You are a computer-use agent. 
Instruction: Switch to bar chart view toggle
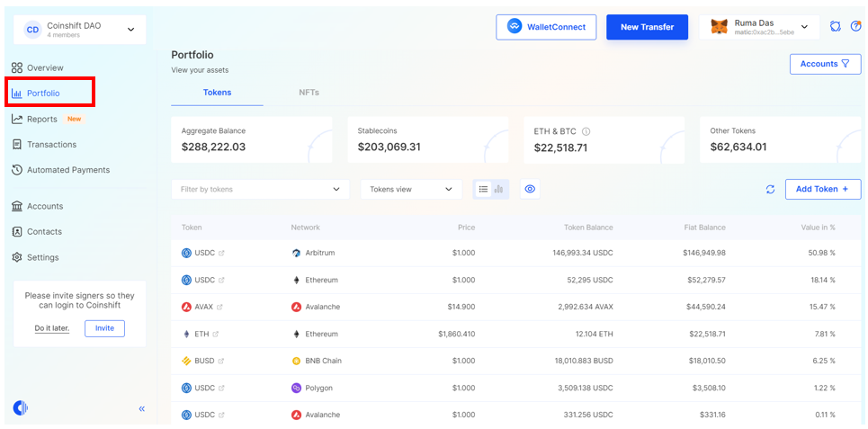pyautogui.click(x=499, y=189)
